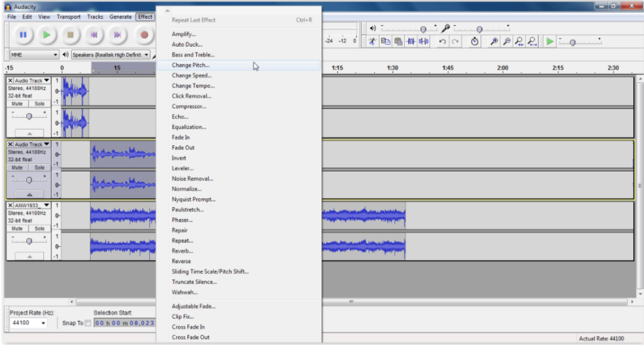The image size is (644, 345).
Task: Click the vertical scrollbar down arrow
Action: (640, 294)
